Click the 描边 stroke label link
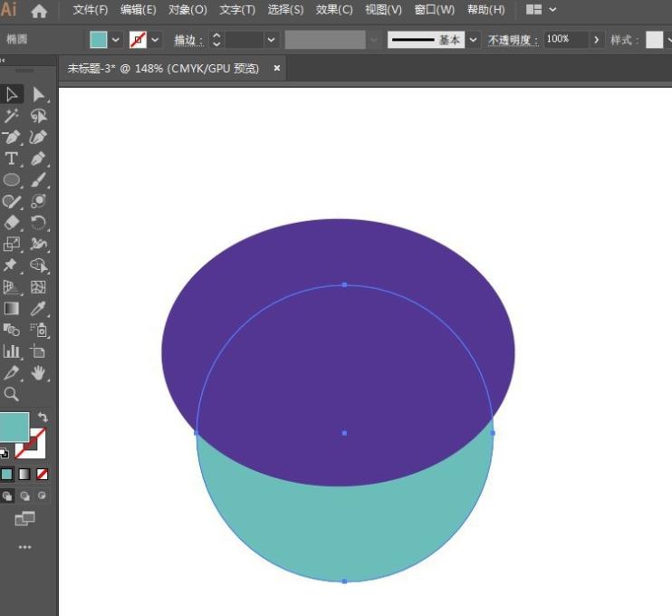 (x=188, y=40)
